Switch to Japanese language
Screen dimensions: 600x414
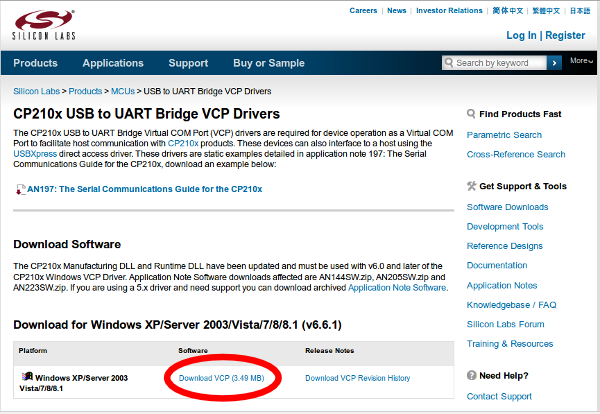pyautogui.click(x=580, y=11)
